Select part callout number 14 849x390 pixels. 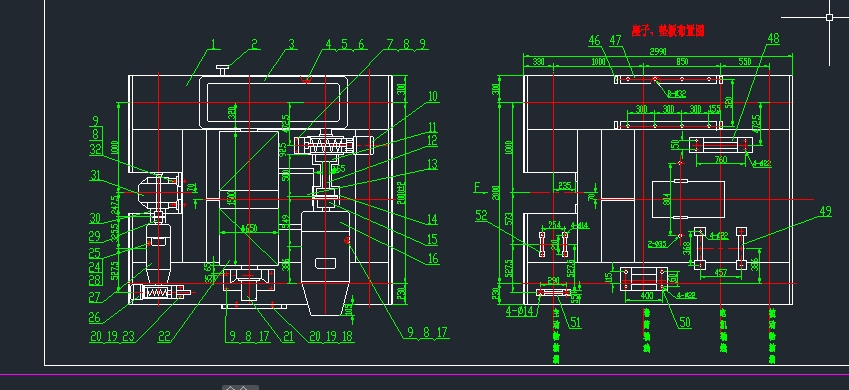432,219
